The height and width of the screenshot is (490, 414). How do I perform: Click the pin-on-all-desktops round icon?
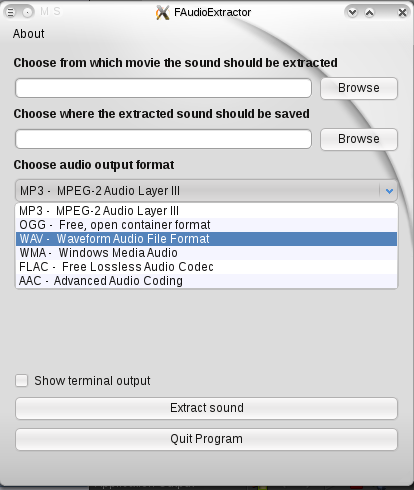(x=28, y=12)
